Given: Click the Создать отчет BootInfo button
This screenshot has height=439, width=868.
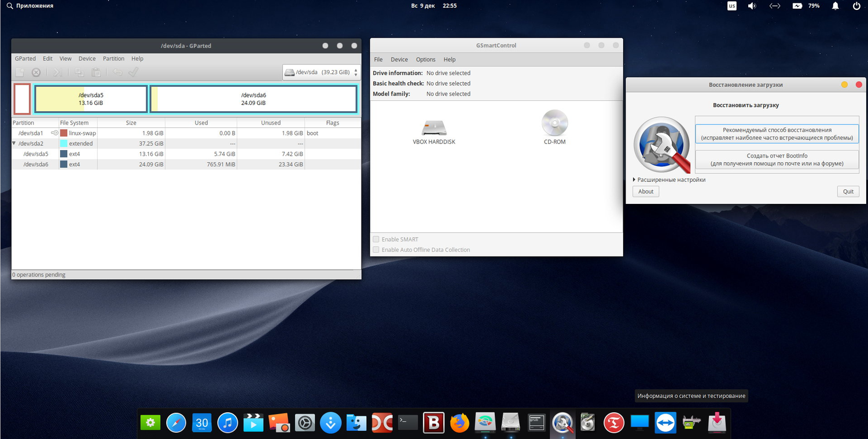Looking at the screenshot, I should (777, 159).
